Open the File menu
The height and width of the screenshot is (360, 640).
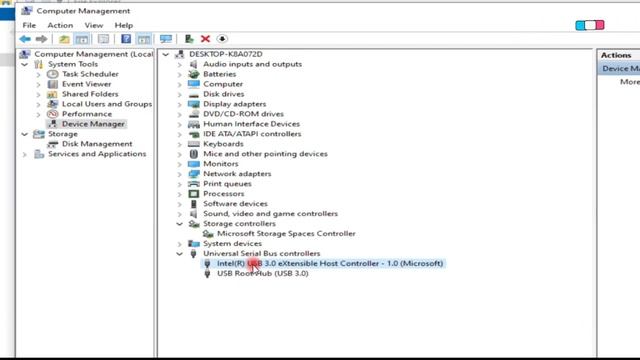(x=29, y=25)
